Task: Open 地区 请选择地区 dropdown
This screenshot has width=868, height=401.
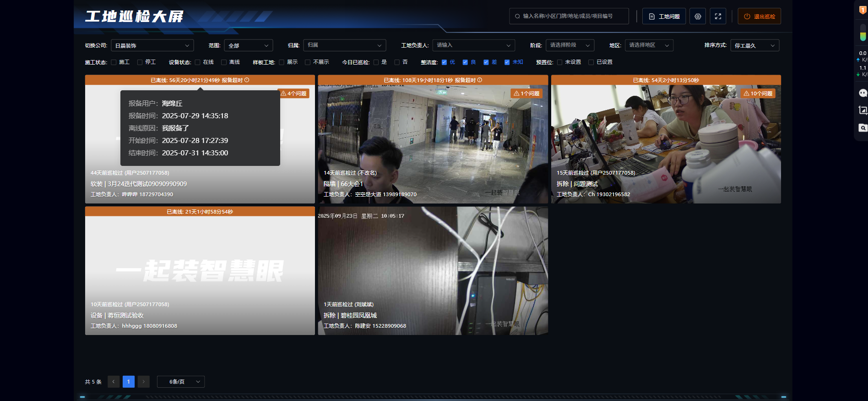Action: 649,45
